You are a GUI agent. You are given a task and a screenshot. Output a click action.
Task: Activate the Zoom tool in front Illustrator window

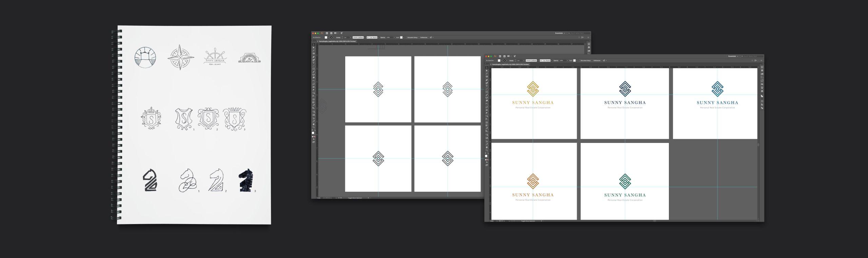(x=487, y=150)
